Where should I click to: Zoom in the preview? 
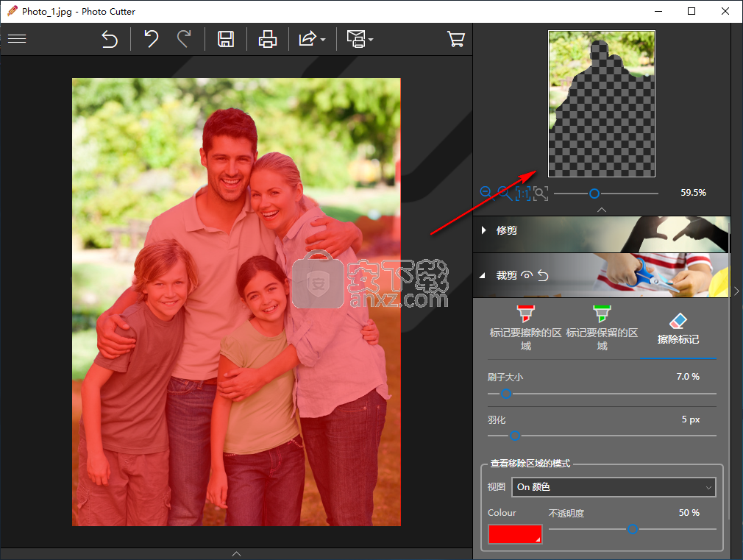tap(504, 193)
